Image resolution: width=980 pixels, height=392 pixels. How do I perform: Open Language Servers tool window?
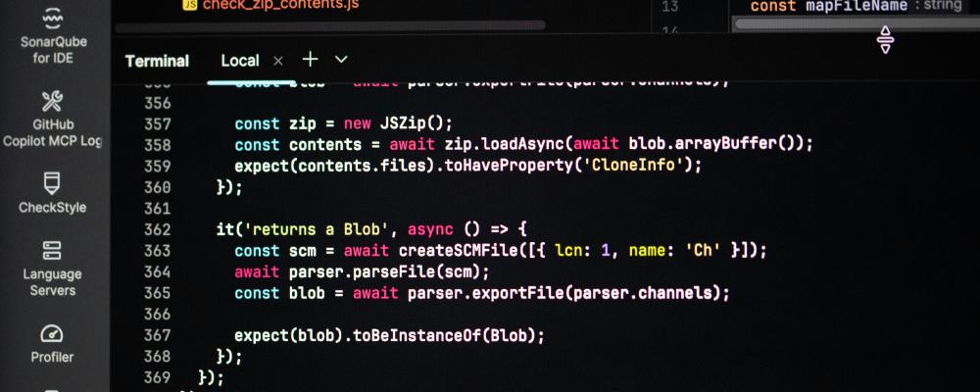point(53,269)
